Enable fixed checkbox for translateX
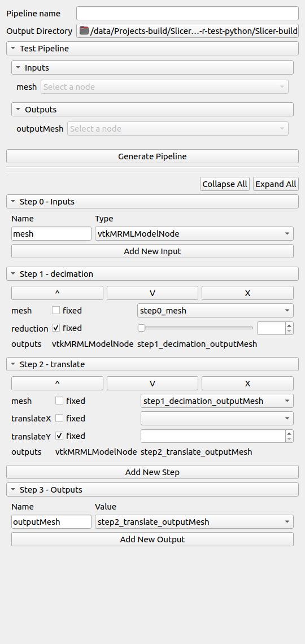The width and height of the screenshot is (305, 644). [x=59, y=418]
